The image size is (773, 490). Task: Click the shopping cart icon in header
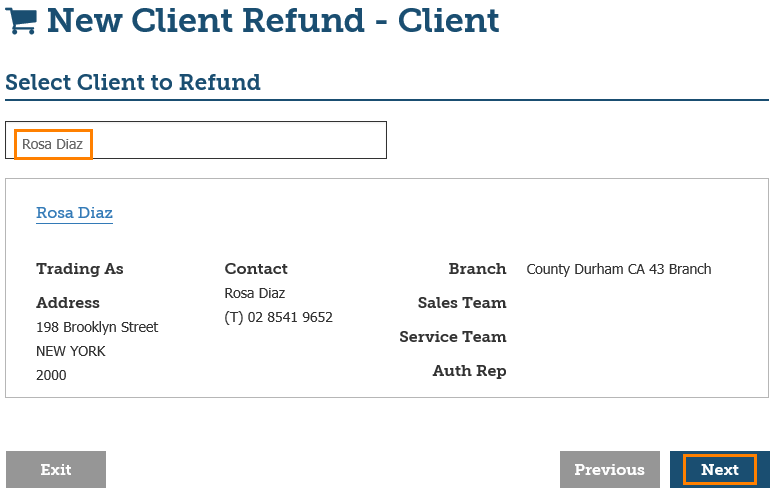pos(21,20)
